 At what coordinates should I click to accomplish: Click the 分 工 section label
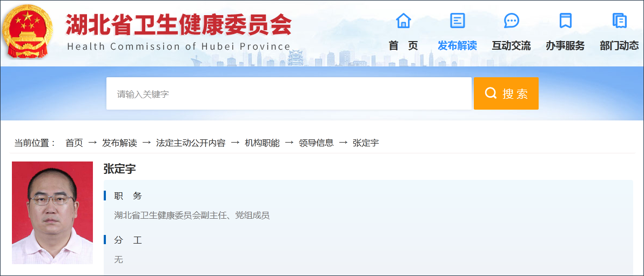[128, 240]
